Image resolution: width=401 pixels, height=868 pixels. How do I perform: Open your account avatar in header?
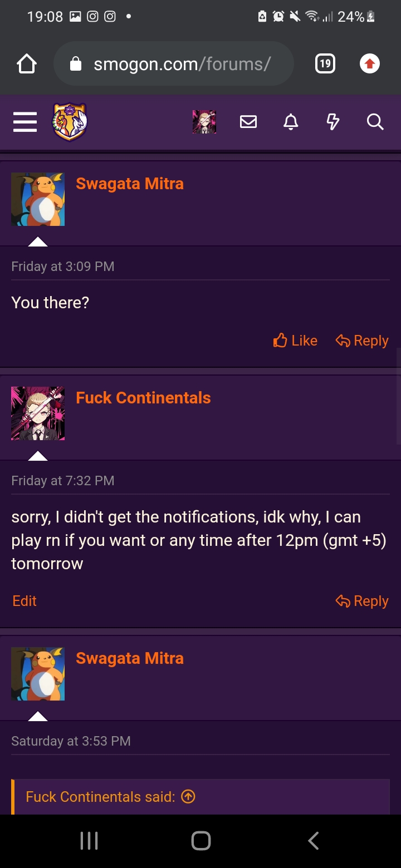(x=204, y=122)
